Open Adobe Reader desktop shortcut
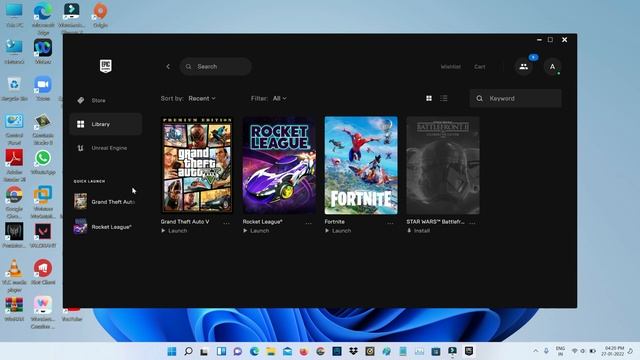Viewport: 640px width, 360px height. [x=14, y=165]
